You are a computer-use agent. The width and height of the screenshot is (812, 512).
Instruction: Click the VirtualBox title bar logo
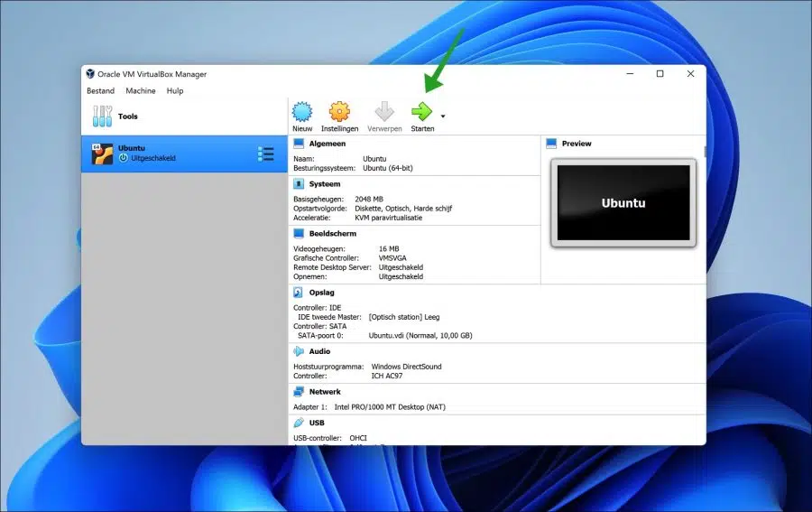click(90, 73)
